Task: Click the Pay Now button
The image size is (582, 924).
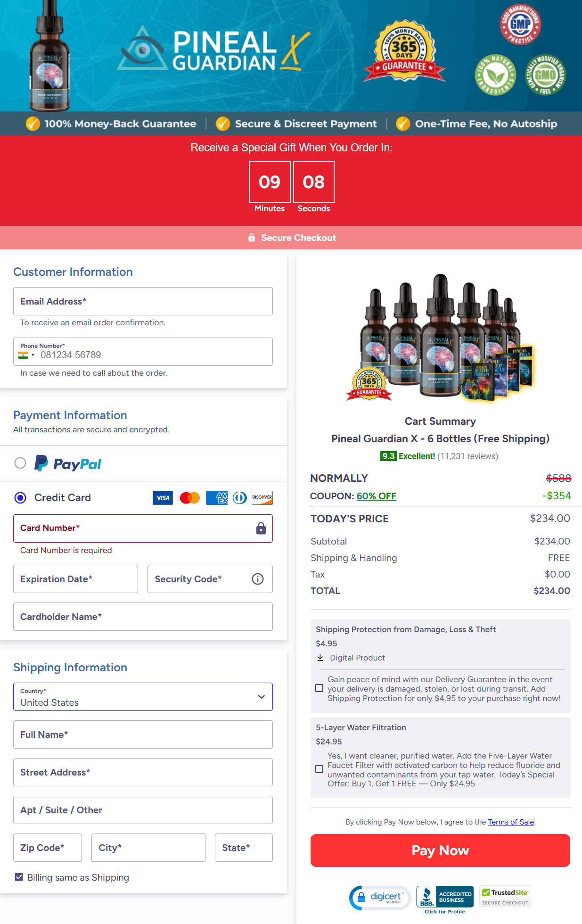Action: (440, 850)
